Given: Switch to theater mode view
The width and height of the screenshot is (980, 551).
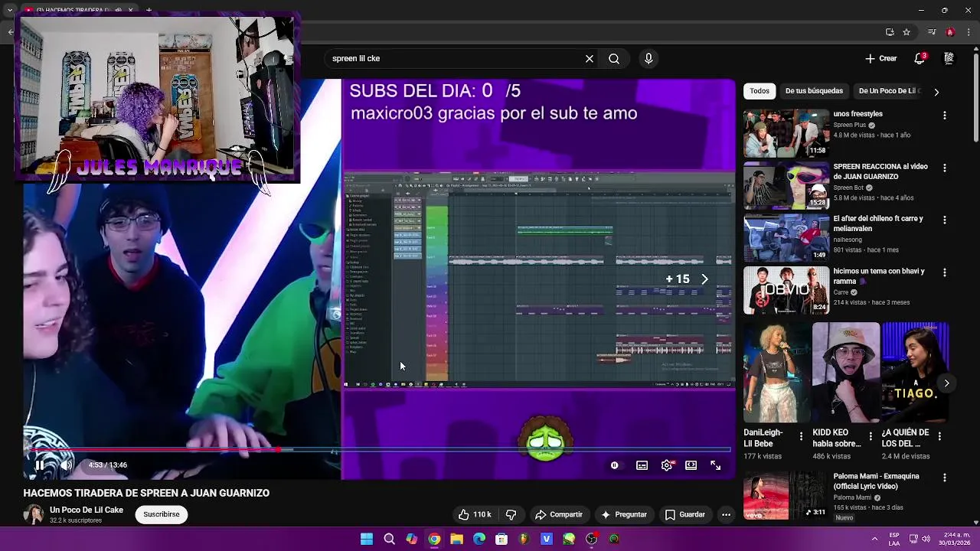Looking at the screenshot, I should (691, 465).
